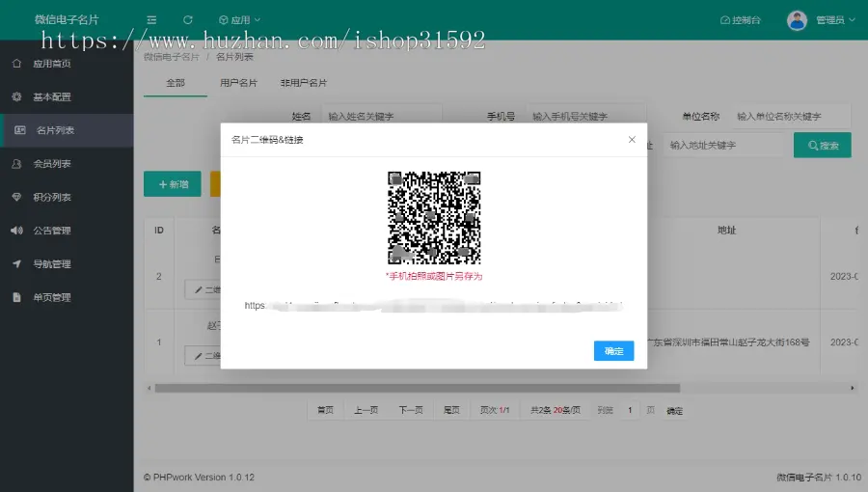The height and width of the screenshot is (492, 868).
Task: Click the 公告管理 speaker icon in sidebar
Action: pos(16,231)
